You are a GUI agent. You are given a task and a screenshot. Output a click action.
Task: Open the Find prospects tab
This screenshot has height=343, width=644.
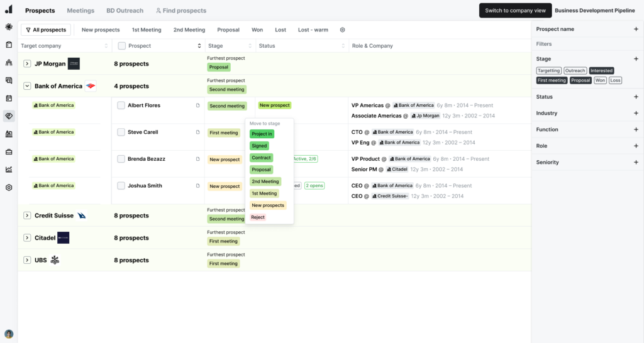[181, 11]
